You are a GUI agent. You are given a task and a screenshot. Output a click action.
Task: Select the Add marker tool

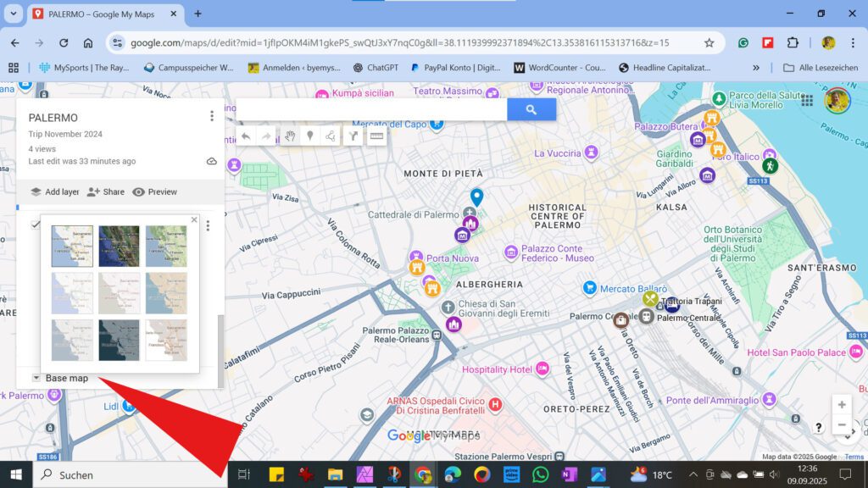click(x=310, y=136)
